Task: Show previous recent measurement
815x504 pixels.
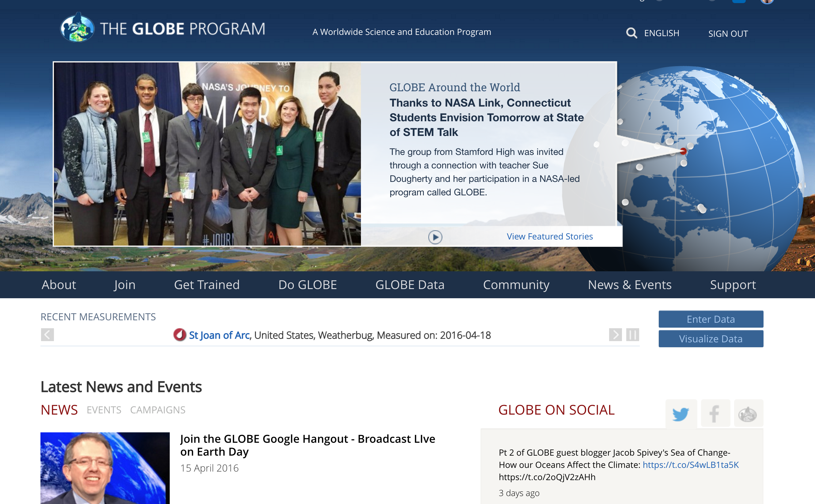Action: coord(47,335)
